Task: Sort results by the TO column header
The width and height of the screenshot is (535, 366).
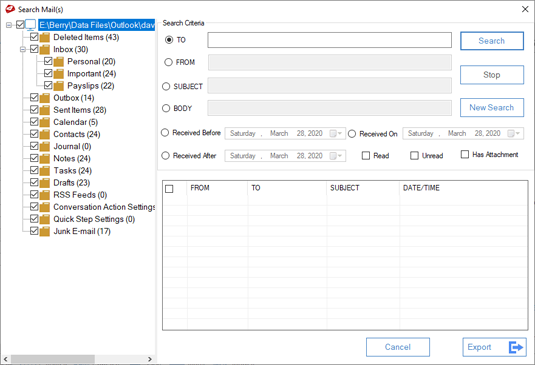Action: (x=287, y=188)
